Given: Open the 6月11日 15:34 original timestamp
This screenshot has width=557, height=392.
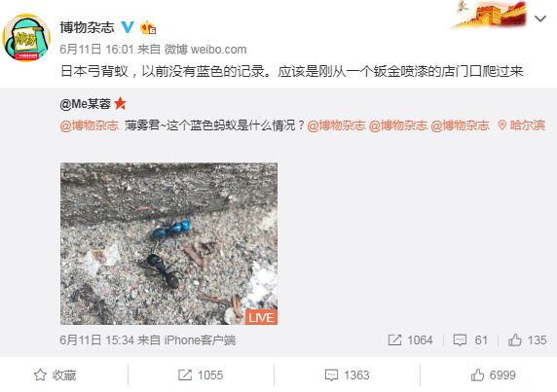Looking at the screenshot, I should [x=96, y=340].
